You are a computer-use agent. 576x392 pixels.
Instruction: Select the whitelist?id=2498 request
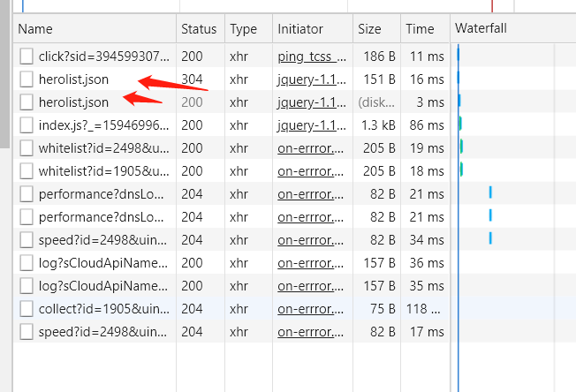(104, 148)
